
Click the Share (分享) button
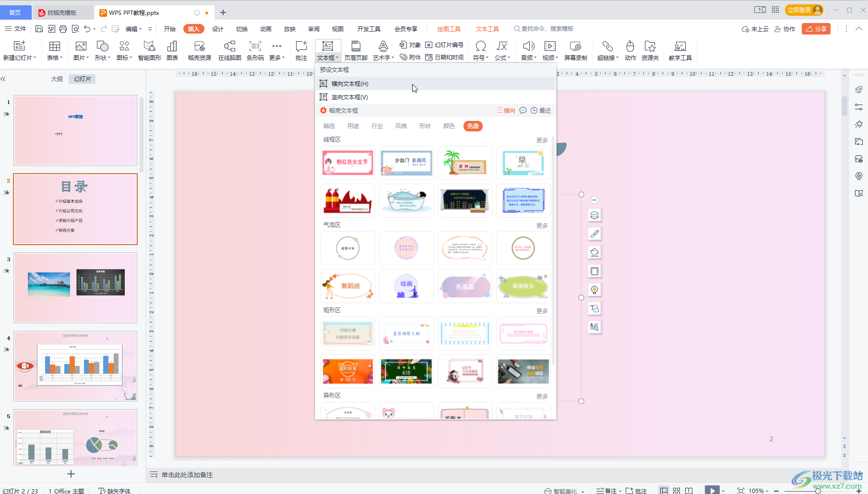point(816,29)
